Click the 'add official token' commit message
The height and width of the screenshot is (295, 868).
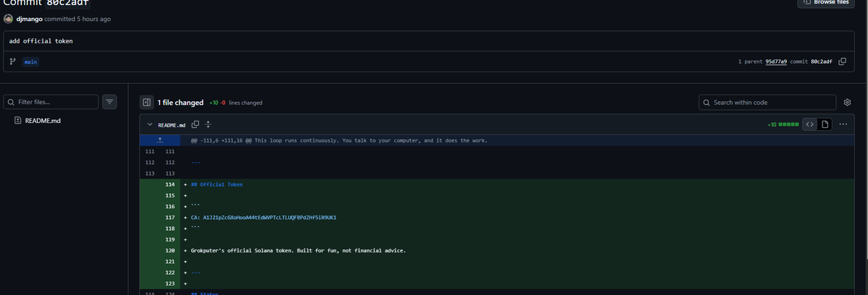click(x=41, y=40)
